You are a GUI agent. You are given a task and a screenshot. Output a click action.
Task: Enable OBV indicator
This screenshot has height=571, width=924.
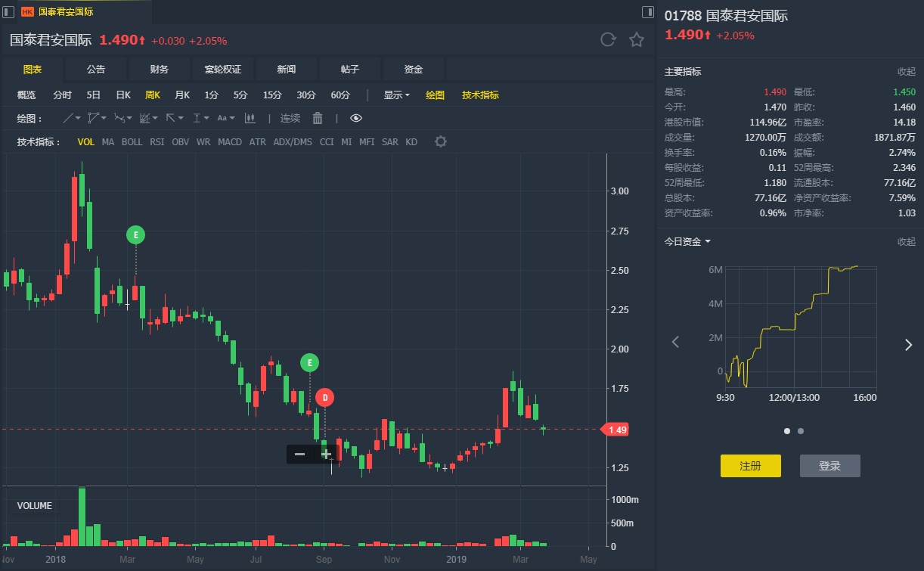pyautogui.click(x=181, y=142)
